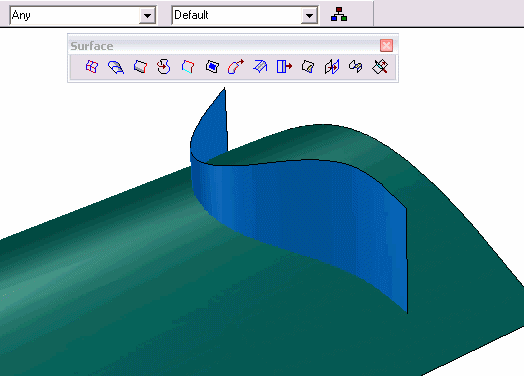
Task: Click the red and cyan boundary outline surface icon
Action: 188,67
